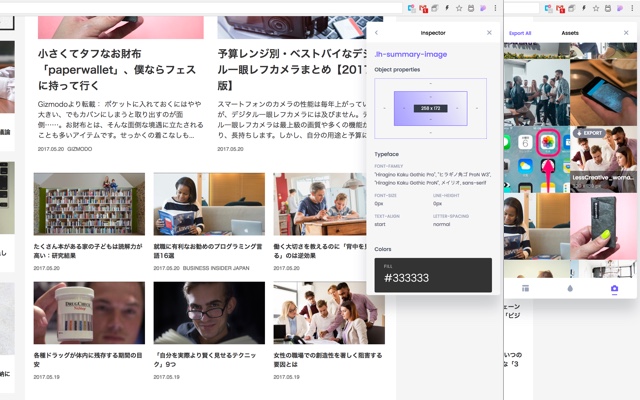Click the EXPORT button on team image
The image size is (640, 400).
point(589,133)
